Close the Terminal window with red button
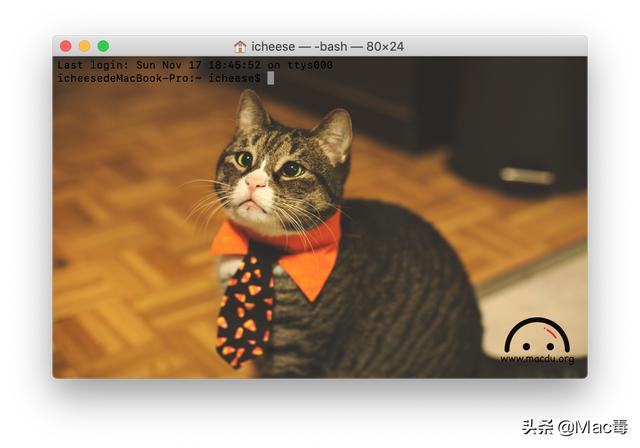Viewport: 640px width, 448px height. (x=66, y=46)
